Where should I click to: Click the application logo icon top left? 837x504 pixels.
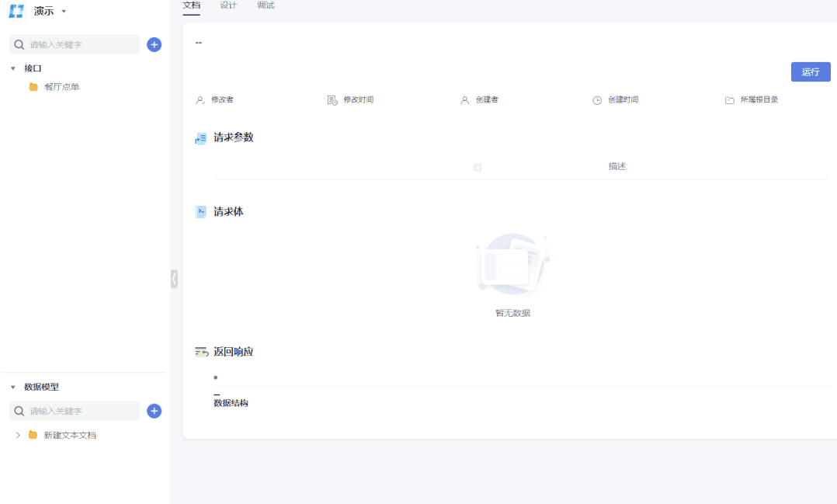coord(16,11)
